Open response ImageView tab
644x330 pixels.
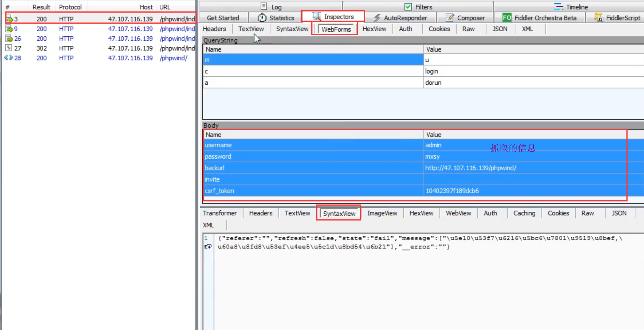(382, 213)
